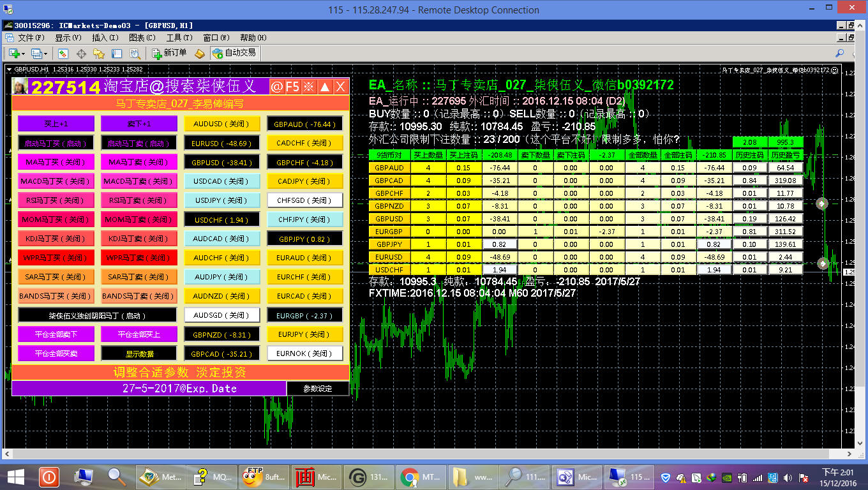The width and height of the screenshot is (868, 490).
Task: Expand the new chart dropdown arrow
Action: tap(23, 54)
